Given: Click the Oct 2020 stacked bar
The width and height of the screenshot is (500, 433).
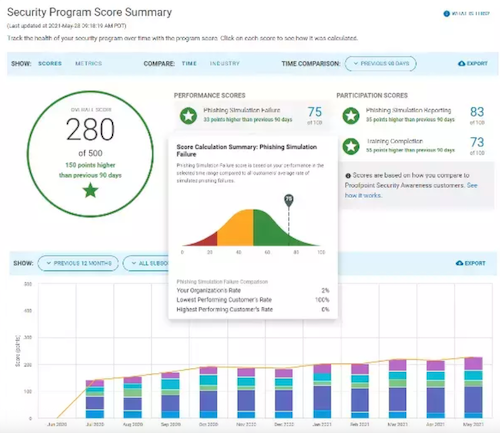Looking at the screenshot, I should click(208, 392).
